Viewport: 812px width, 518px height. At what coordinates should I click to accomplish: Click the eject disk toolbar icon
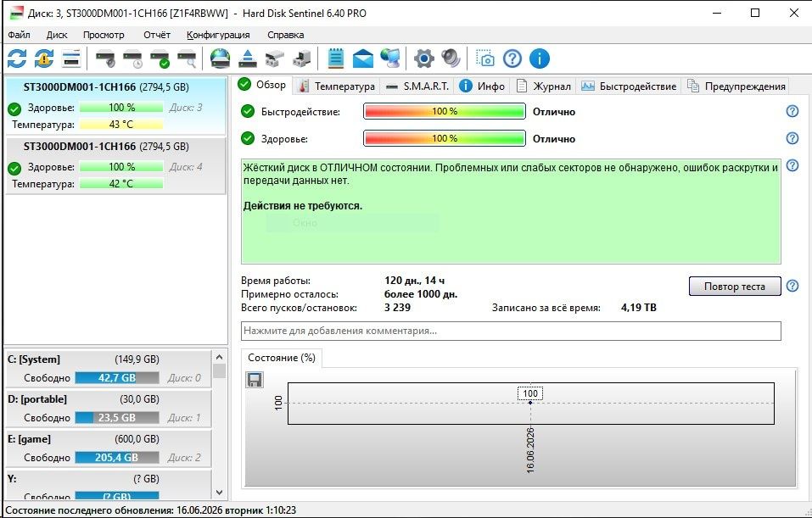[248, 58]
